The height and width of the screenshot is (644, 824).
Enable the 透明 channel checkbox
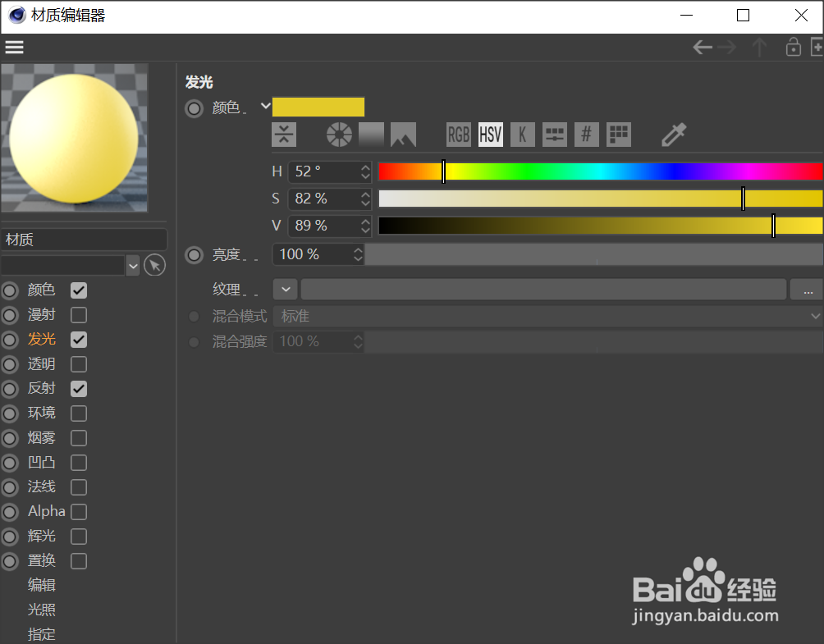click(x=78, y=363)
